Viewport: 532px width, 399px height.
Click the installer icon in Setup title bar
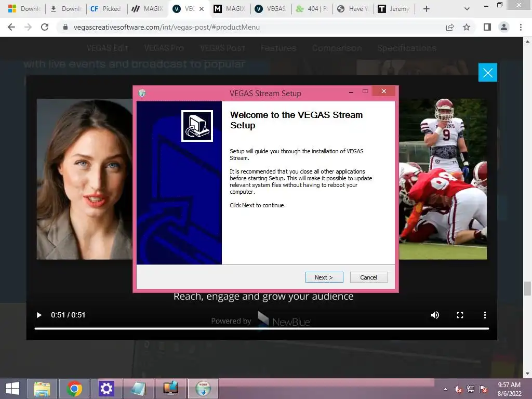[x=142, y=93]
